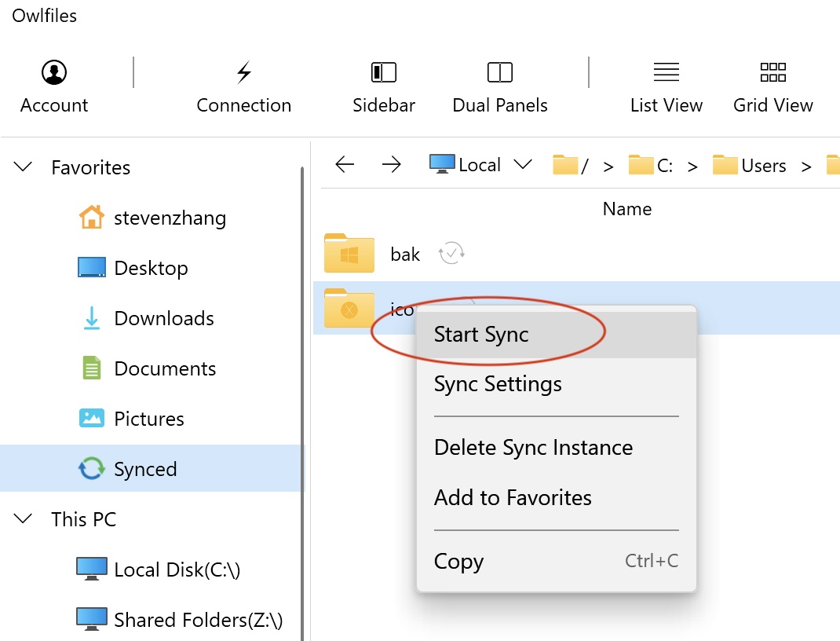Screen dimensions: 840x641
Task: Sort by the Name column header
Action: (626, 208)
